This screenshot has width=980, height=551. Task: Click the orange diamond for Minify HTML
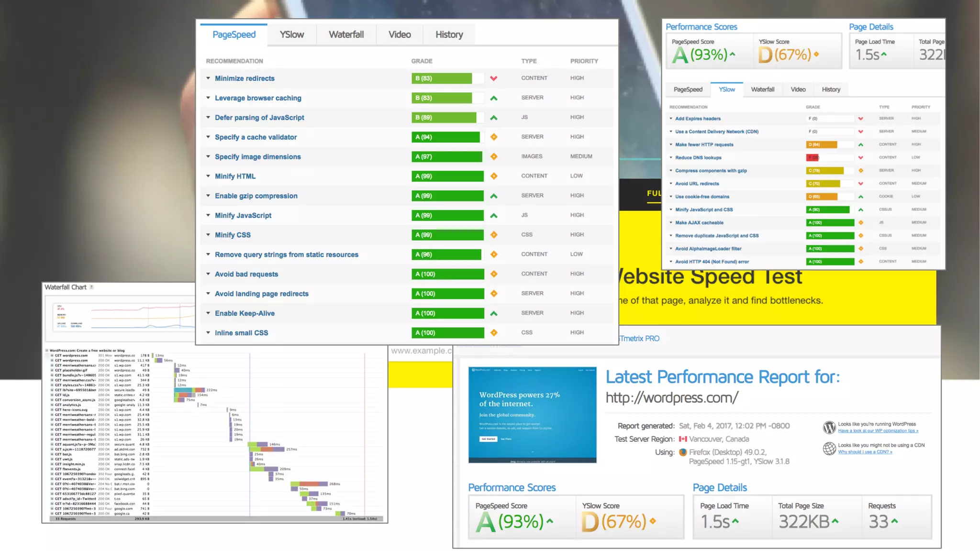pyautogui.click(x=494, y=176)
